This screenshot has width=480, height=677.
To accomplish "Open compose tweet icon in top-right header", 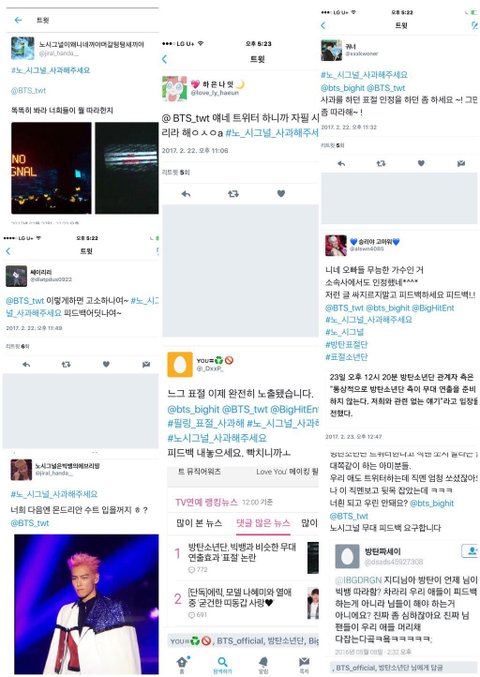I will click(475, 25).
